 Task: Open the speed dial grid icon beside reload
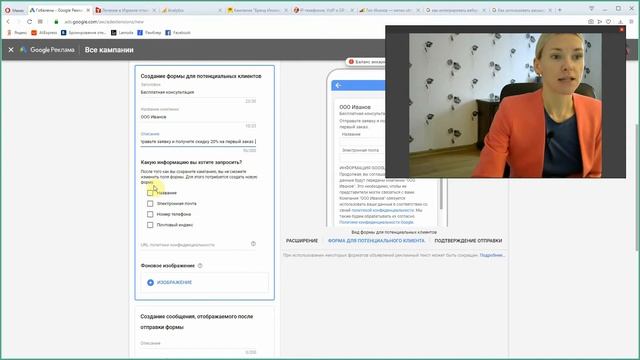(40, 22)
